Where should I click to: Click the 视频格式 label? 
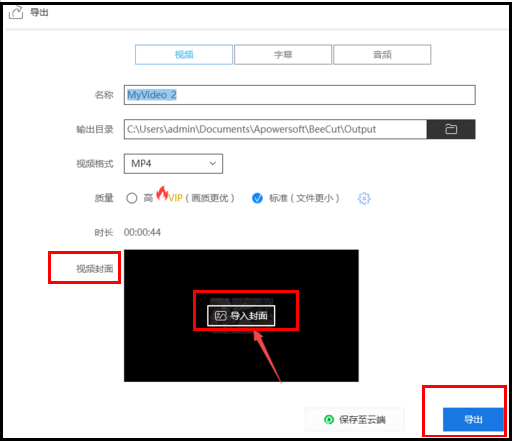95,164
